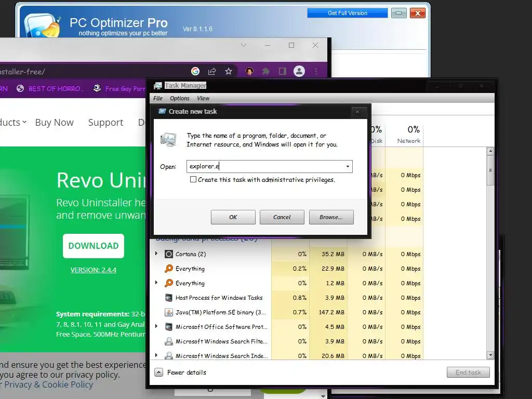
Task: Expand the Cortana (2) process group
Action: click(156, 254)
